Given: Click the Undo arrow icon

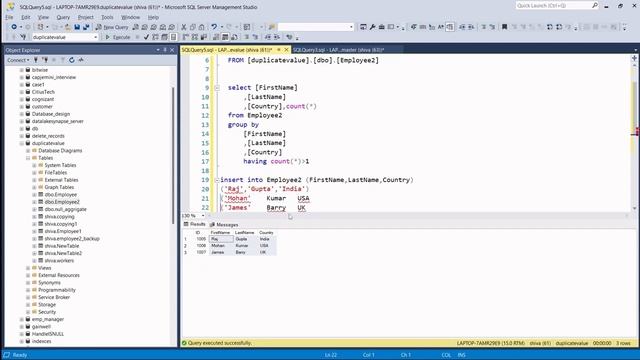Looking at the screenshot, I should pos(214,27).
